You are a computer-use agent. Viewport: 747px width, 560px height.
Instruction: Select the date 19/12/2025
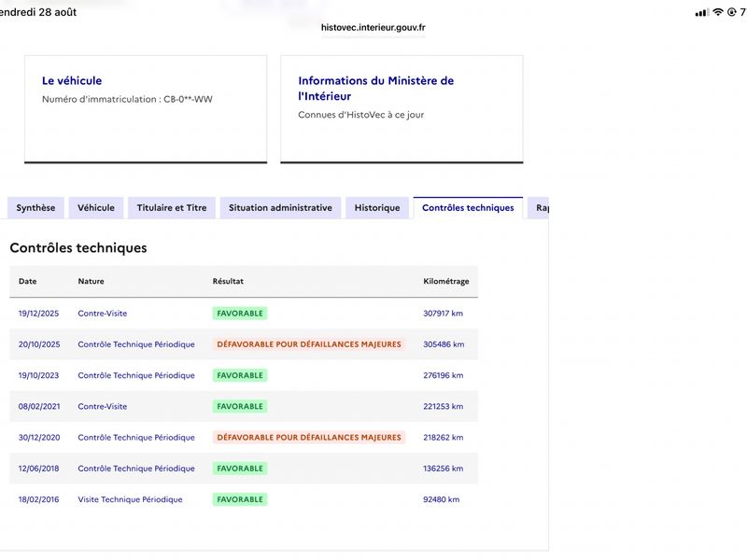click(x=38, y=314)
